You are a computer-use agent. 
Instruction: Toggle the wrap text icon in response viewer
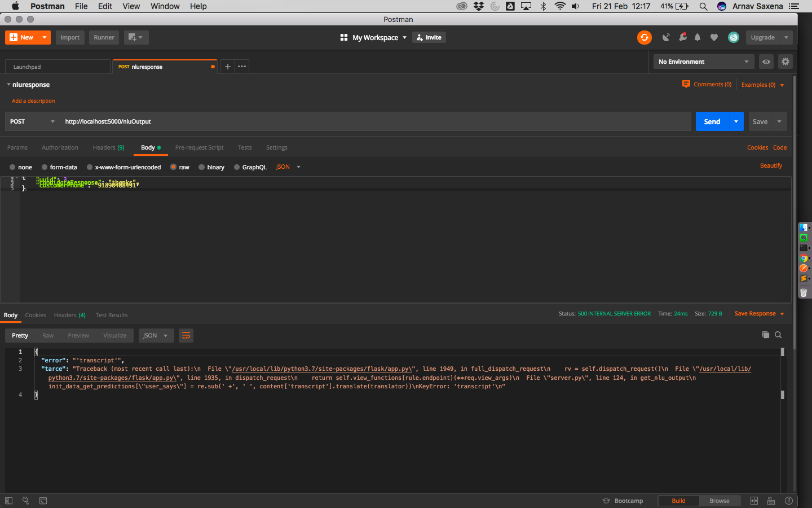(x=186, y=335)
